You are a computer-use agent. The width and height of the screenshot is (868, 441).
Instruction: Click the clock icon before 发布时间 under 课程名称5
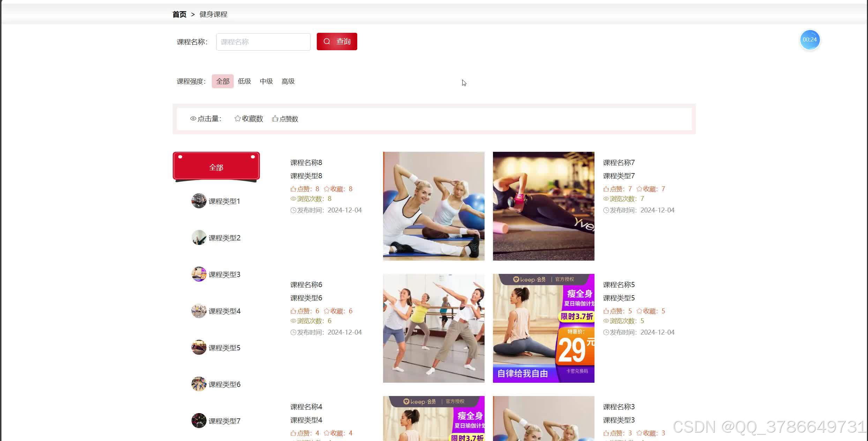coord(606,332)
